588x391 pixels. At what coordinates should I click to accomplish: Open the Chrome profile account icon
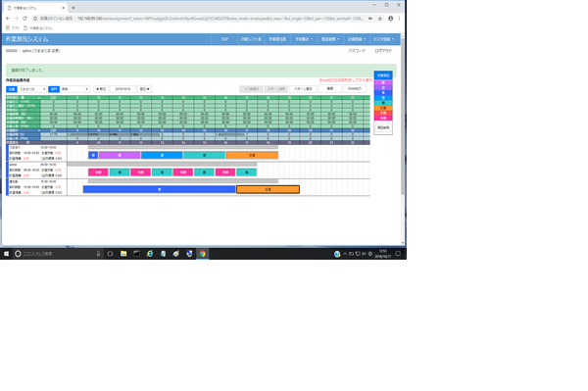tap(390, 19)
